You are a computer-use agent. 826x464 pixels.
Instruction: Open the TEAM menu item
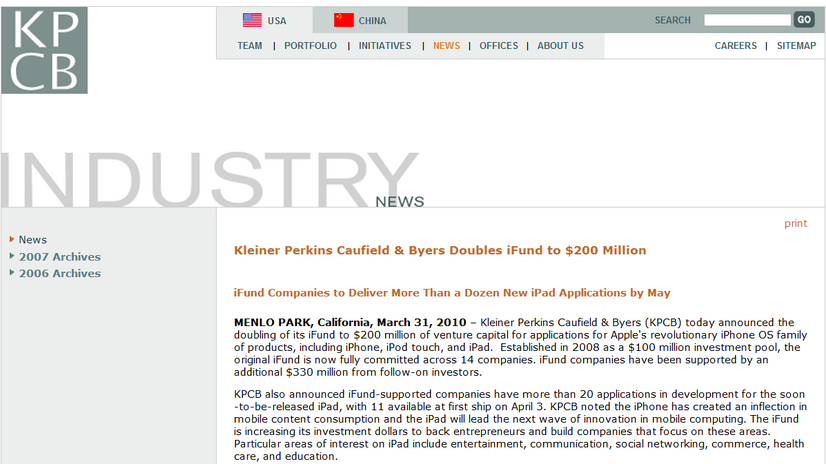coord(250,46)
